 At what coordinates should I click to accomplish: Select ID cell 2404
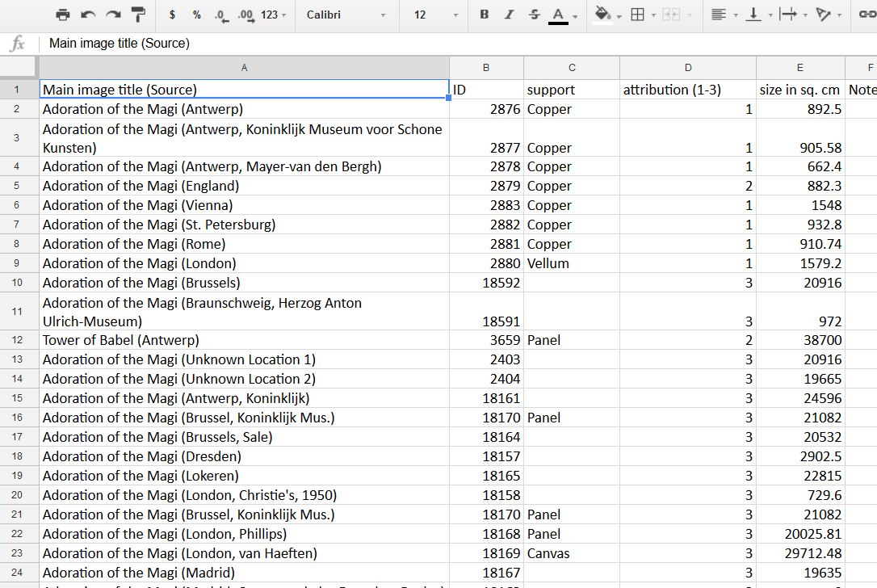486,379
